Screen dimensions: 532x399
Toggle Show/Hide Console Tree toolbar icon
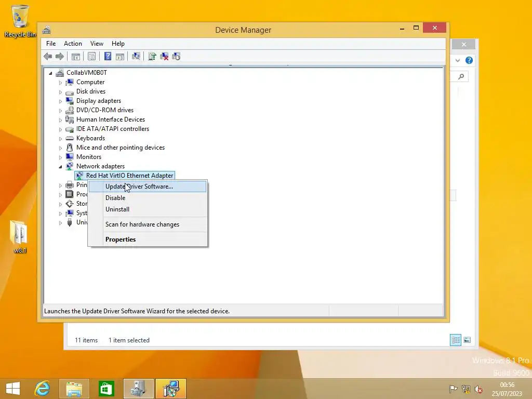coord(76,56)
